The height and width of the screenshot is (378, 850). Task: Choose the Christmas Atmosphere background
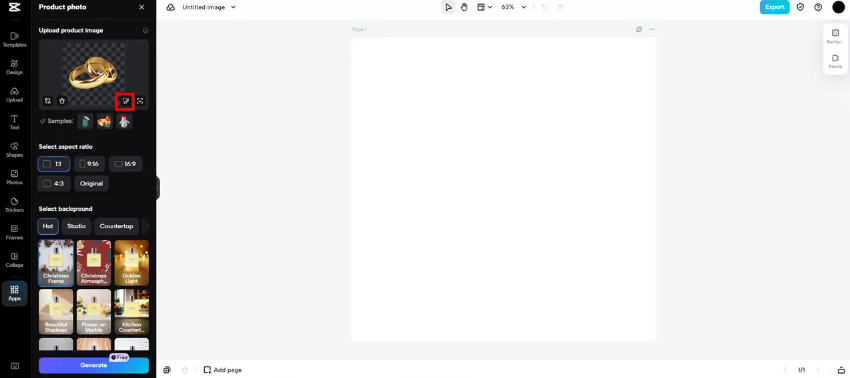pyautogui.click(x=94, y=263)
